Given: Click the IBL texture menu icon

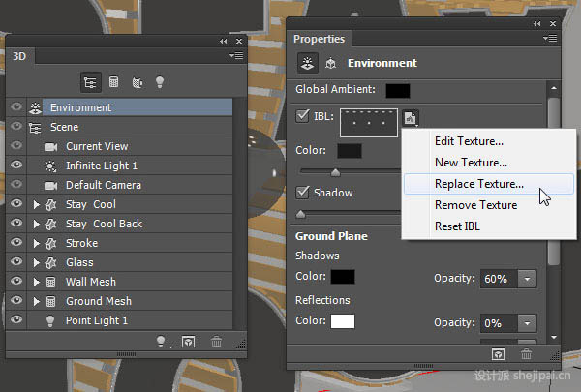Looking at the screenshot, I should 411,118.
